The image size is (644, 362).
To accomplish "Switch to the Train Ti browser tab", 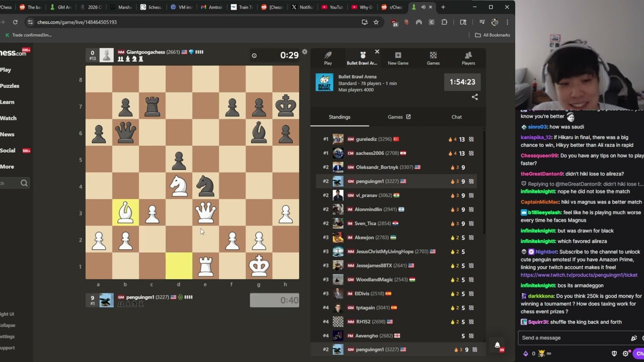I will [x=242, y=7].
